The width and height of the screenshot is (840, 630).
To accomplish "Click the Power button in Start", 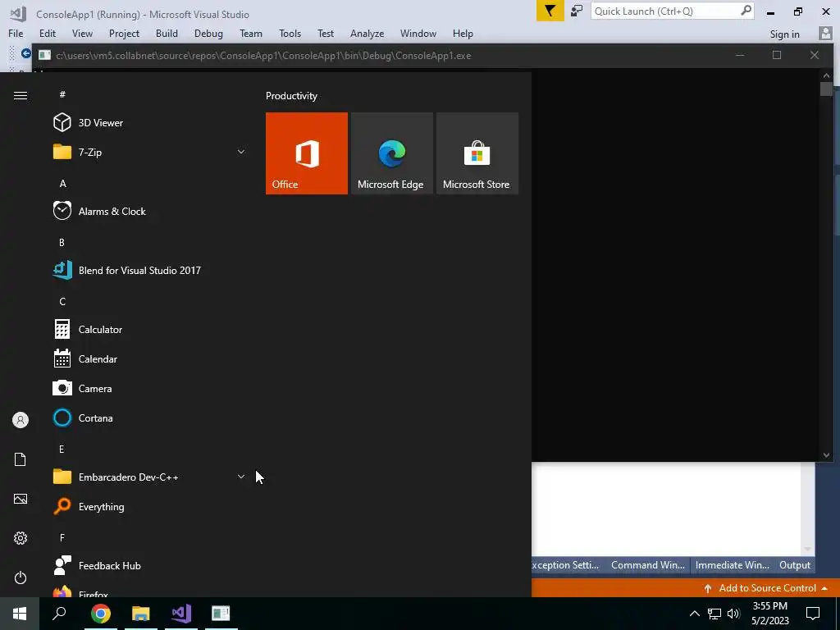I will (x=21, y=577).
